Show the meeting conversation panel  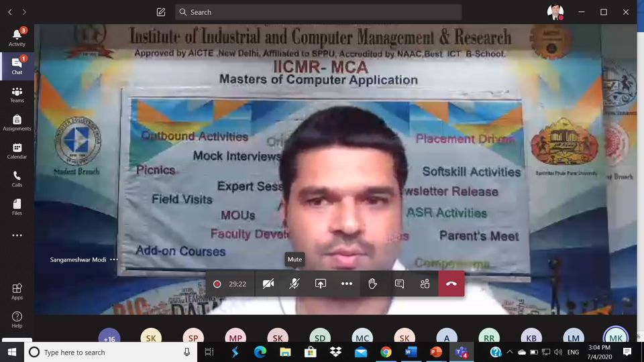click(399, 284)
